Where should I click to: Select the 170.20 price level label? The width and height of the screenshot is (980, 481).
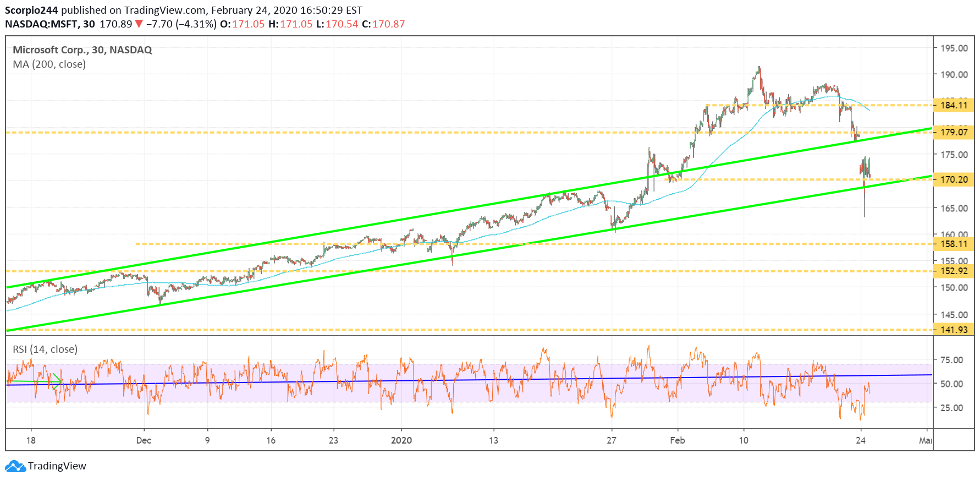(954, 179)
